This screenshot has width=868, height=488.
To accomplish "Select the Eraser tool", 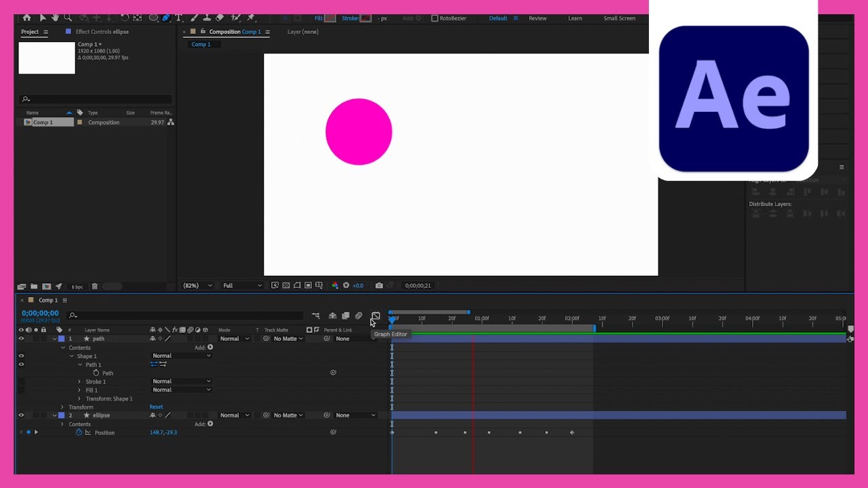I will pos(219,18).
